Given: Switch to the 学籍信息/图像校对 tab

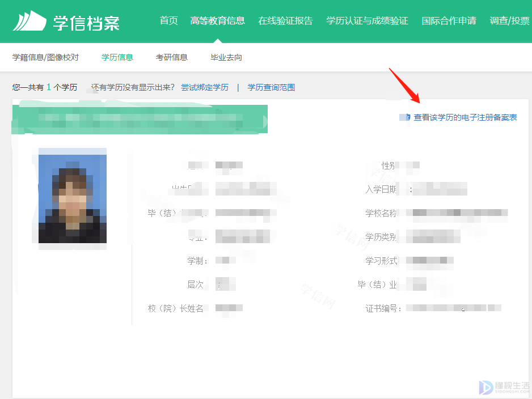Looking at the screenshot, I should click(45, 57).
